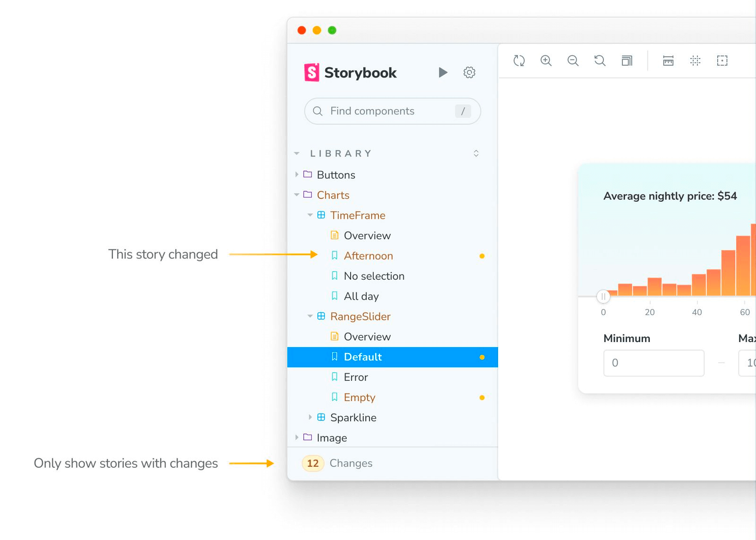Viewport: 756px width, 540px height.
Task: Expand the Sparkline component group
Action: pyautogui.click(x=310, y=417)
